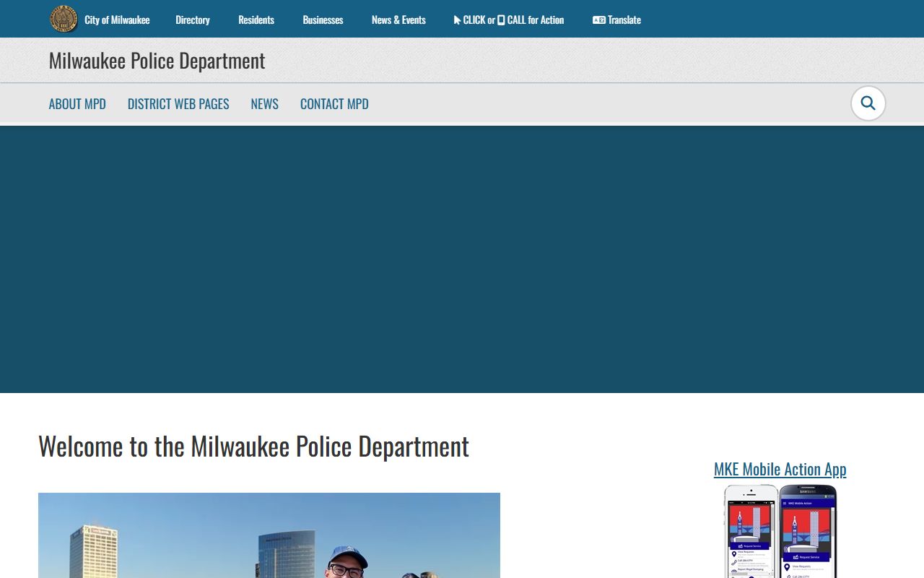Viewport: 924px width, 578px height.
Task: Click the mobile app phones image
Action: point(780,531)
